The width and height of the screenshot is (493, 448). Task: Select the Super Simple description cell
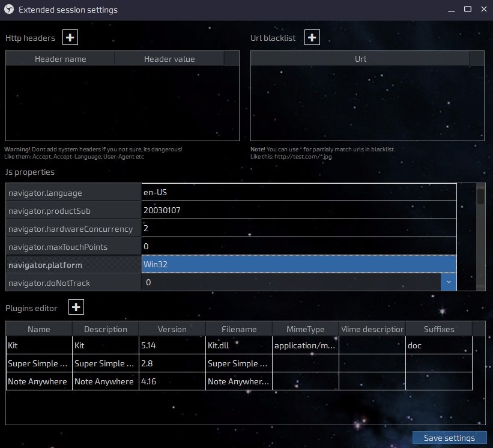click(x=106, y=363)
